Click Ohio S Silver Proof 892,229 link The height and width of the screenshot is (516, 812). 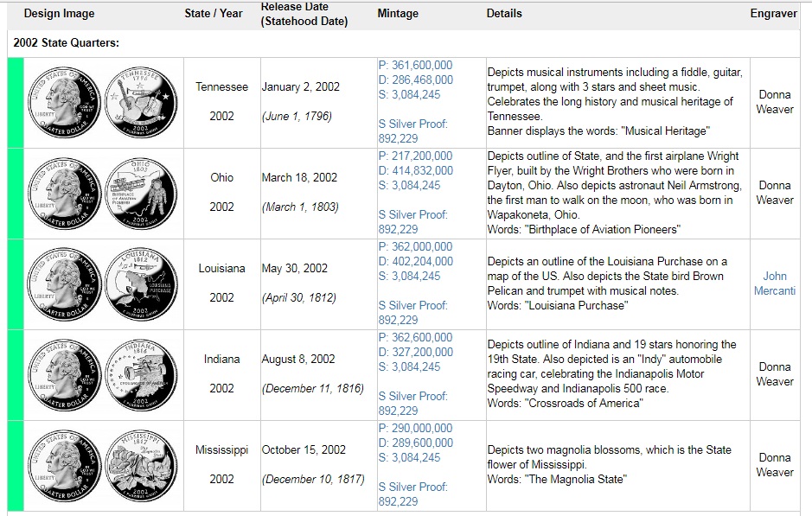412,221
